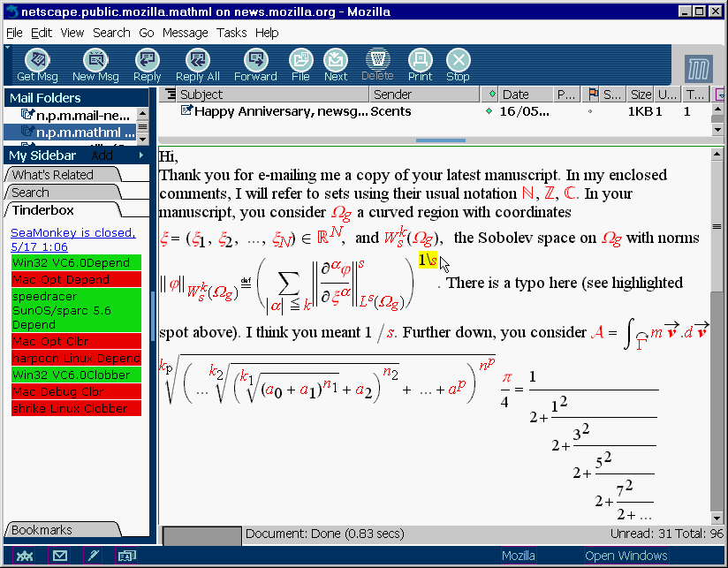This screenshot has height=568, width=728.
Task: Open the Help menu
Action: click(267, 33)
